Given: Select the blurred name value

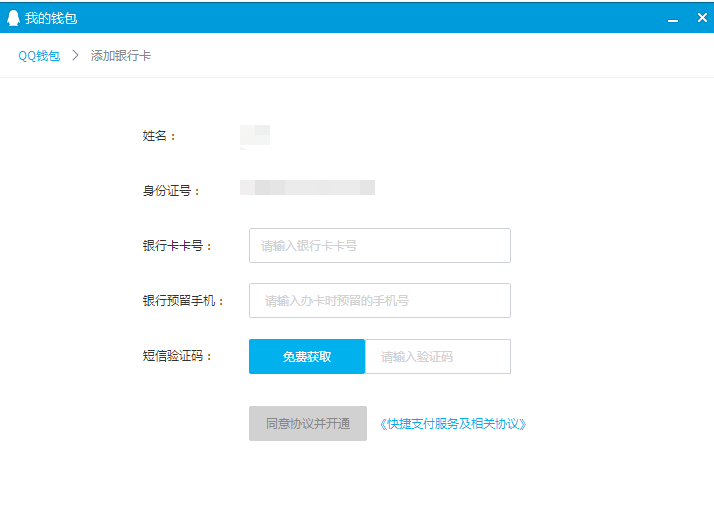Looking at the screenshot, I should pyautogui.click(x=255, y=136).
